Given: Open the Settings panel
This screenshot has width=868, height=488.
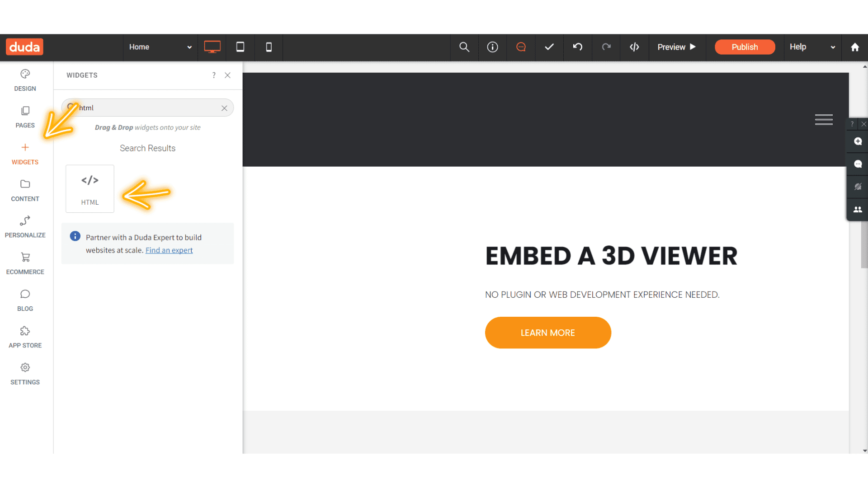Looking at the screenshot, I should [x=25, y=373].
